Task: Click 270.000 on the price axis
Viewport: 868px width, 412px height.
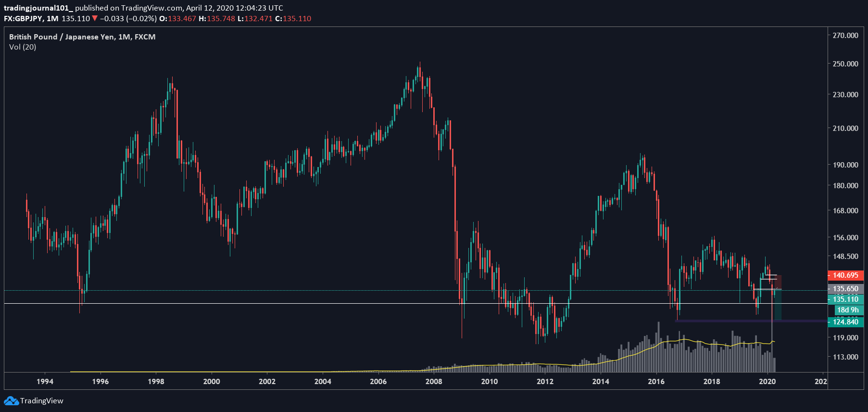Action: point(845,35)
